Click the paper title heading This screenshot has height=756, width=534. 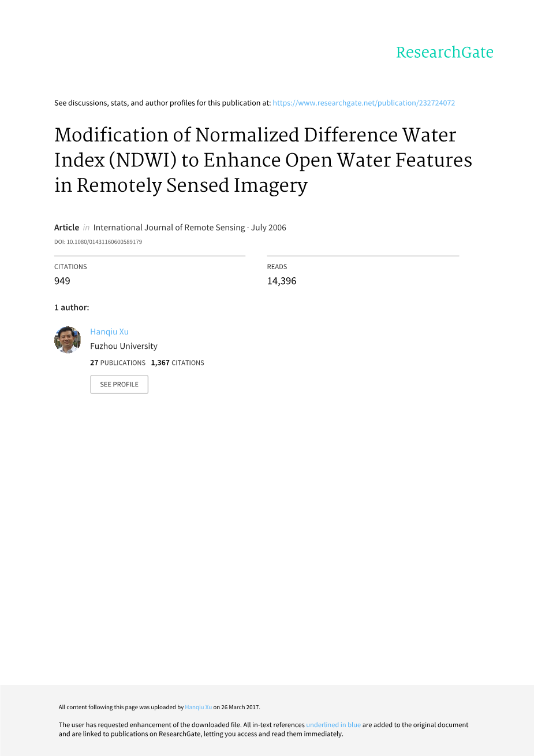coord(263,160)
